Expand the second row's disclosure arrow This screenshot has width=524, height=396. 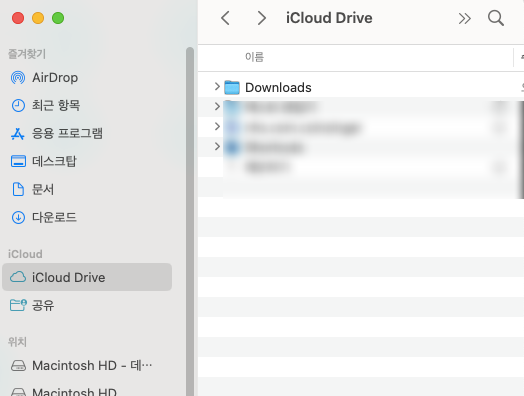(217, 107)
